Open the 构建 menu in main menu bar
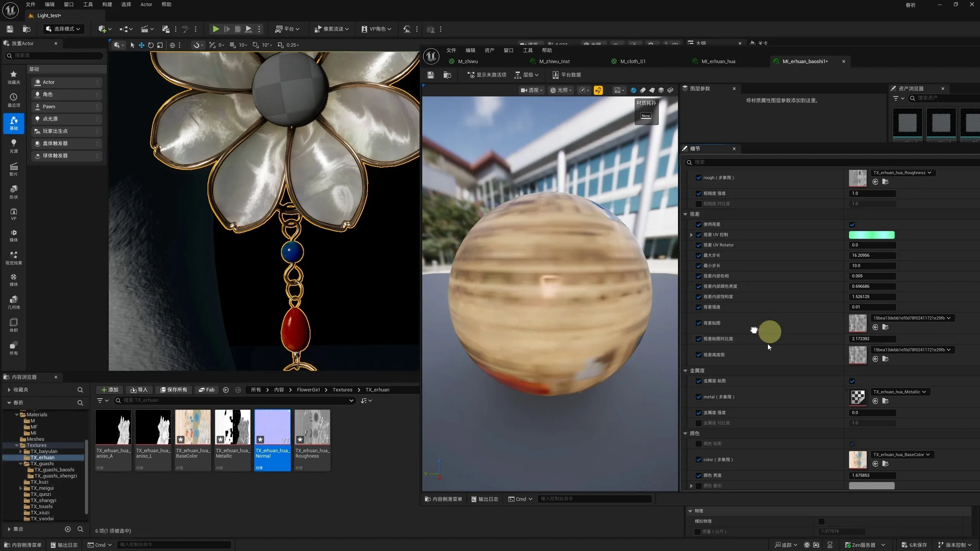This screenshot has width=980, height=551. pyautogui.click(x=107, y=5)
